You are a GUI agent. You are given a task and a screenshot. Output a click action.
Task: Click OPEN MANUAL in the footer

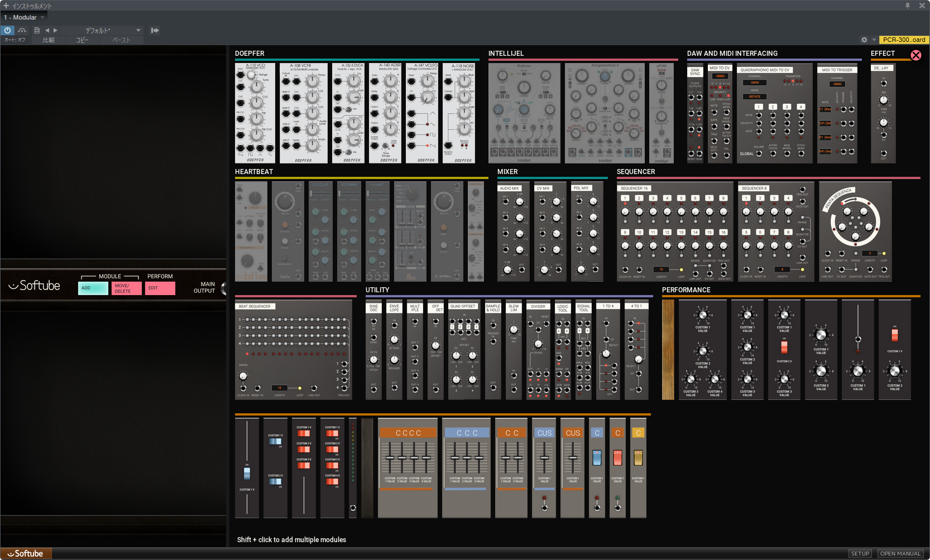(900, 554)
